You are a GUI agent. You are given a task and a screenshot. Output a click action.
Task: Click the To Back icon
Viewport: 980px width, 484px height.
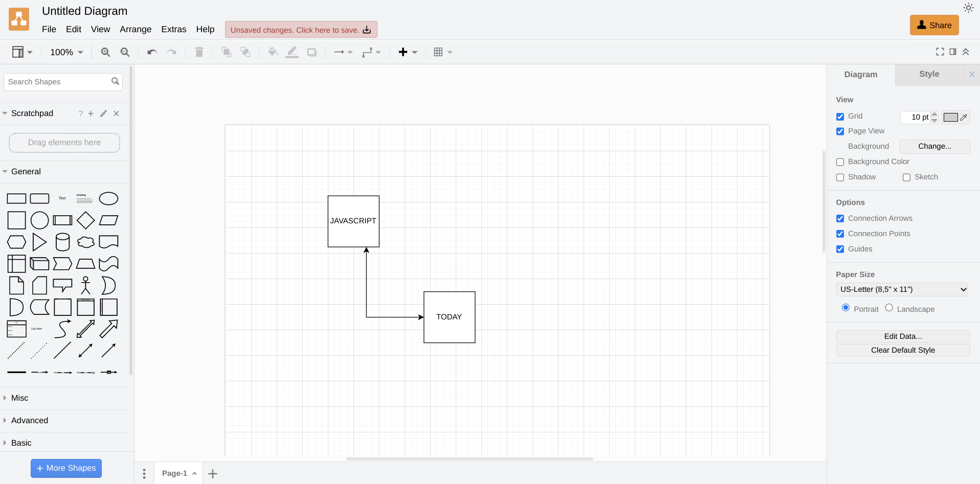(246, 52)
